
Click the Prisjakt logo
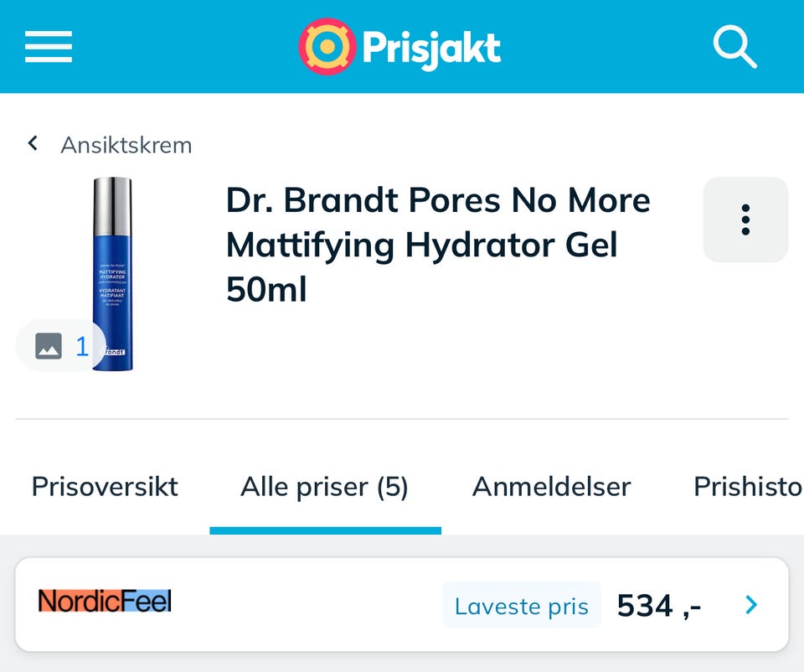(399, 47)
